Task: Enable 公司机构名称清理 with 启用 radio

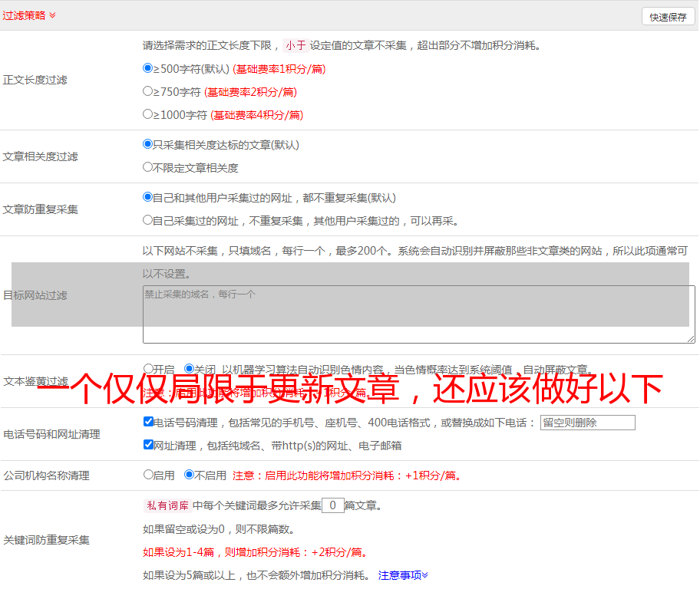Action: pos(148,475)
